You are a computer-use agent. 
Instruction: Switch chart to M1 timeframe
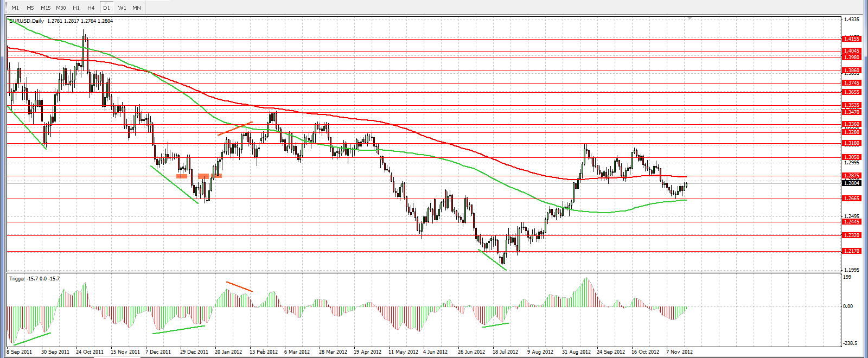[x=15, y=8]
